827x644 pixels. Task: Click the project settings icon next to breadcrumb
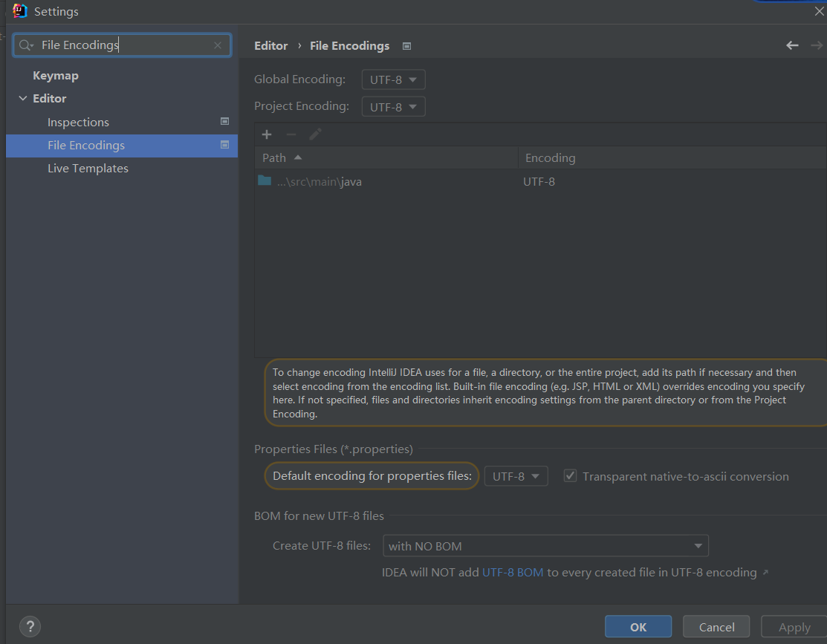[406, 46]
